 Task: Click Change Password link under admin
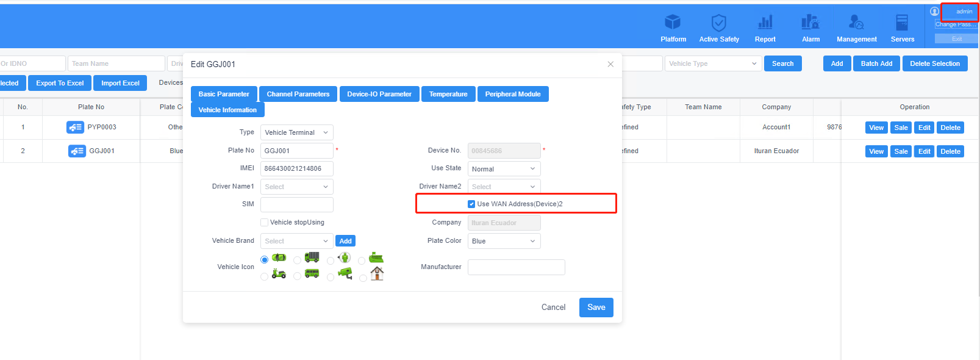tap(956, 24)
